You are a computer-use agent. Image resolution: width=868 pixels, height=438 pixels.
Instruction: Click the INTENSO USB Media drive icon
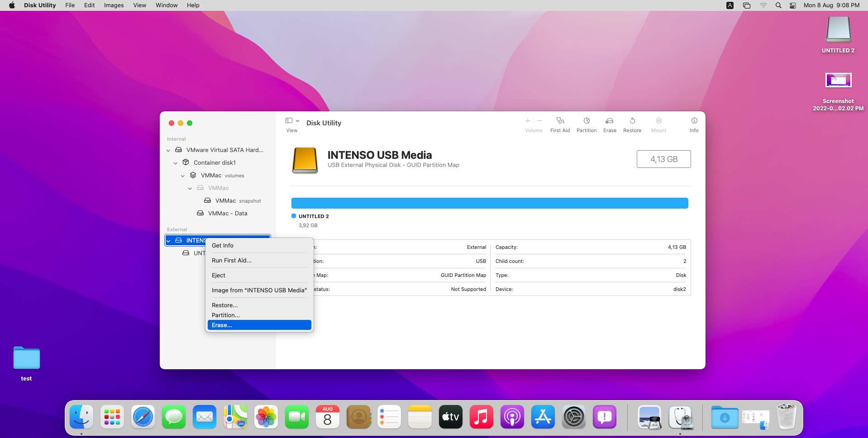[305, 160]
